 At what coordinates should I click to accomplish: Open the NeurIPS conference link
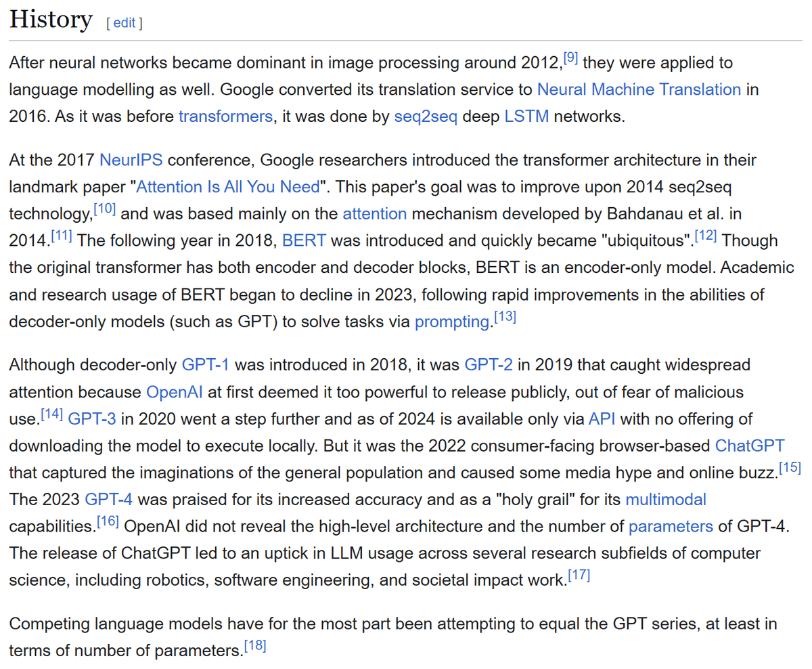[131, 160]
